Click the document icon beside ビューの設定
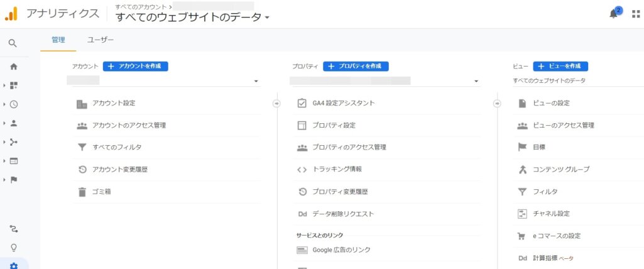 pos(522,103)
